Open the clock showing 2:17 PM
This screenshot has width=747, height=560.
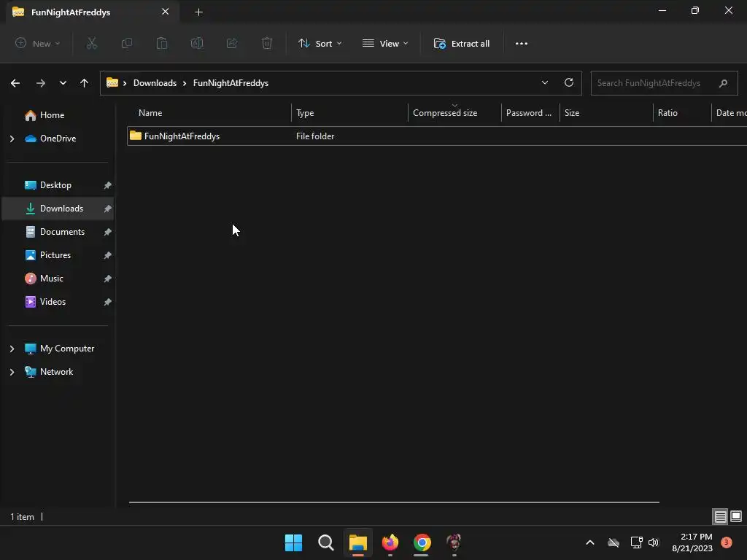click(692, 542)
